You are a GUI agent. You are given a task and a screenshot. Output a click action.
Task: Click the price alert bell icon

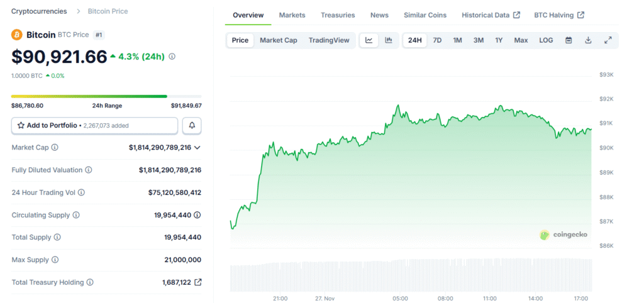coord(192,126)
